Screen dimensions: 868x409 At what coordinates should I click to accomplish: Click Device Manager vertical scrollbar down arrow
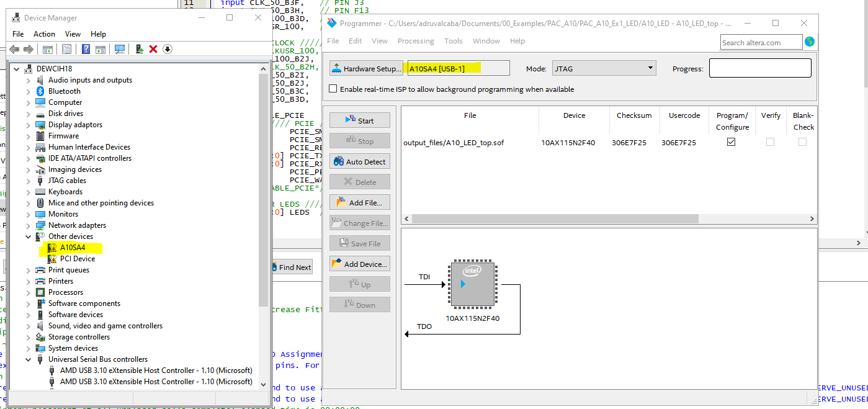point(264,385)
